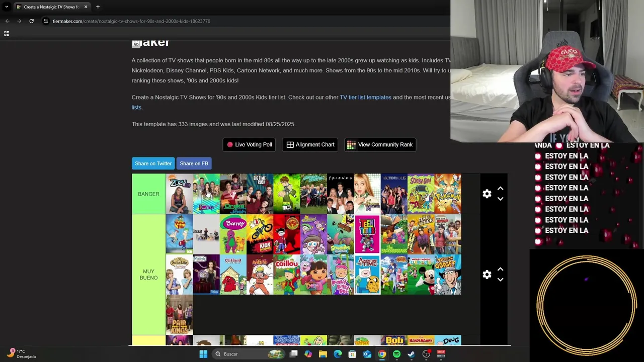The image size is (644, 362).
Task: Share the tier list on Twitter
Action: (x=153, y=163)
